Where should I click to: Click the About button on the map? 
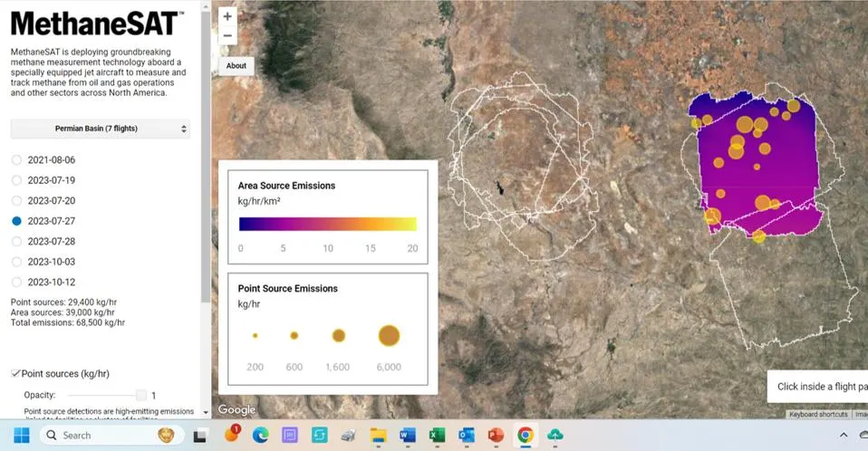(x=236, y=65)
